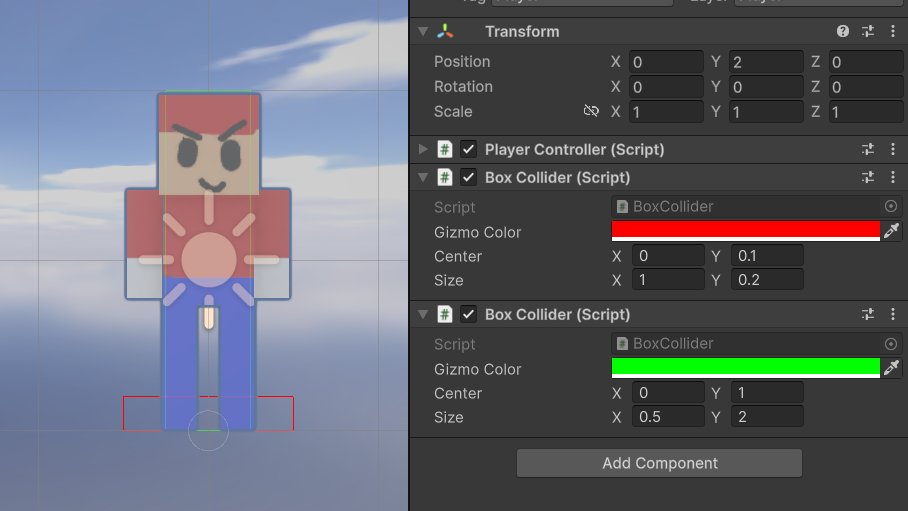The height and width of the screenshot is (511, 908).
Task: Open Transform preset selector icon
Action: (x=867, y=31)
